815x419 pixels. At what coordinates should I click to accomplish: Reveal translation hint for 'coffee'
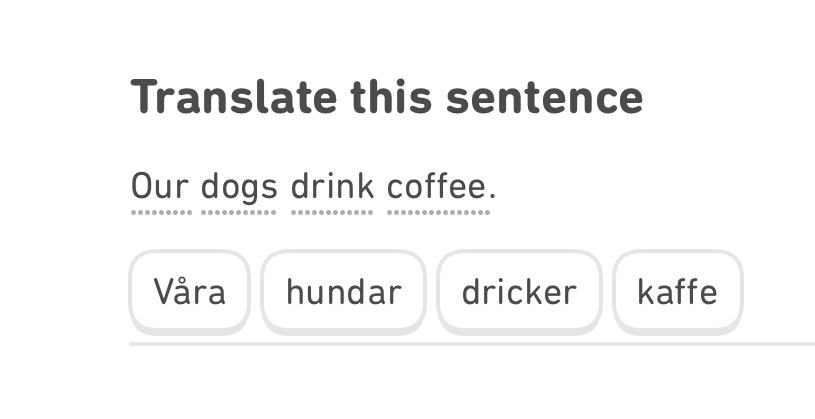(x=436, y=186)
